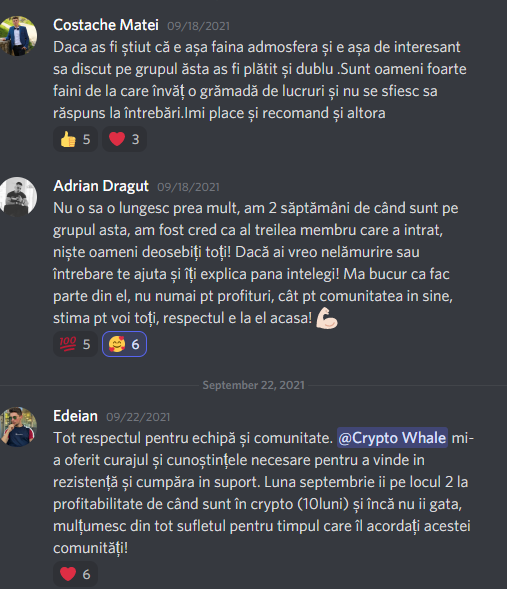The height and width of the screenshot is (589, 507).
Task: Click the flexed biceps emoji in Adrian's message
Action: pos(327,318)
